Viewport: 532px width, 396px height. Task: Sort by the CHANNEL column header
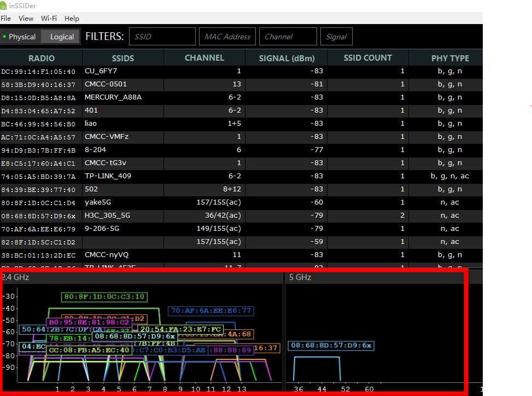(204, 58)
